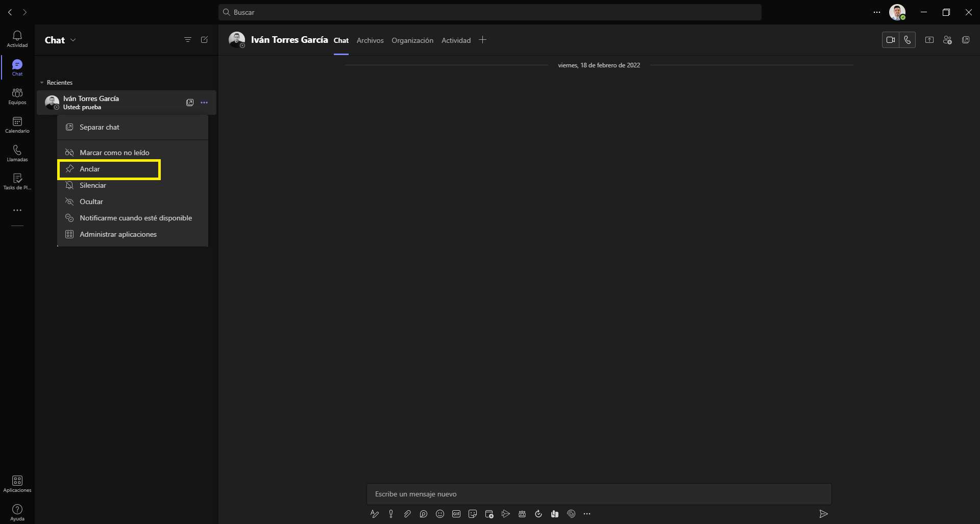Switch to the Organización tab
This screenshot has height=524, width=980.
pyautogui.click(x=412, y=40)
